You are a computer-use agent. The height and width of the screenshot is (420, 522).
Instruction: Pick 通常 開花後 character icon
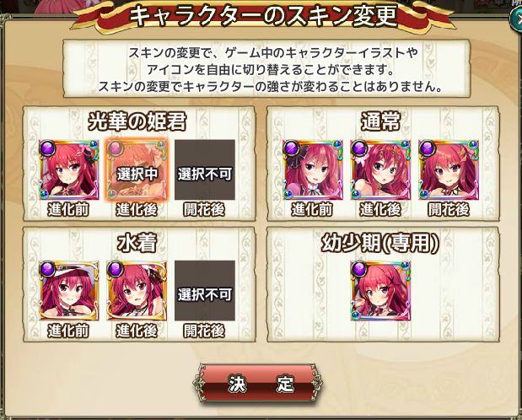click(x=449, y=170)
